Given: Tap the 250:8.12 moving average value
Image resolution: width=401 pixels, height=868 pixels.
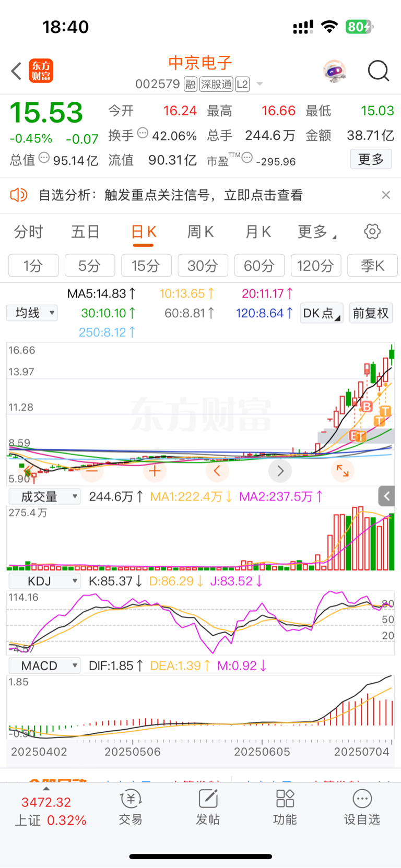Looking at the screenshot, I should (108, 332).
